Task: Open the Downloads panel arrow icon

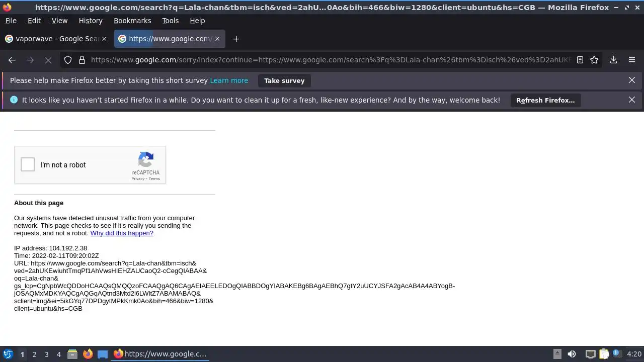Action: 614,60
